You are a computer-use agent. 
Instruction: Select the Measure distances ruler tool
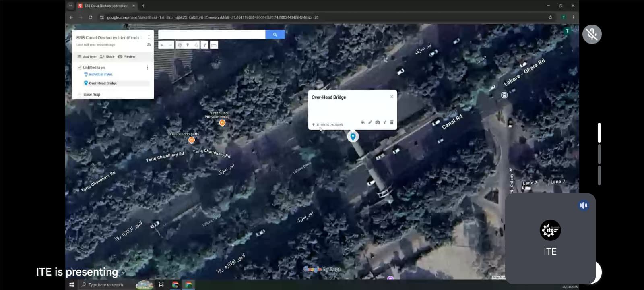[x=214, y=45]
